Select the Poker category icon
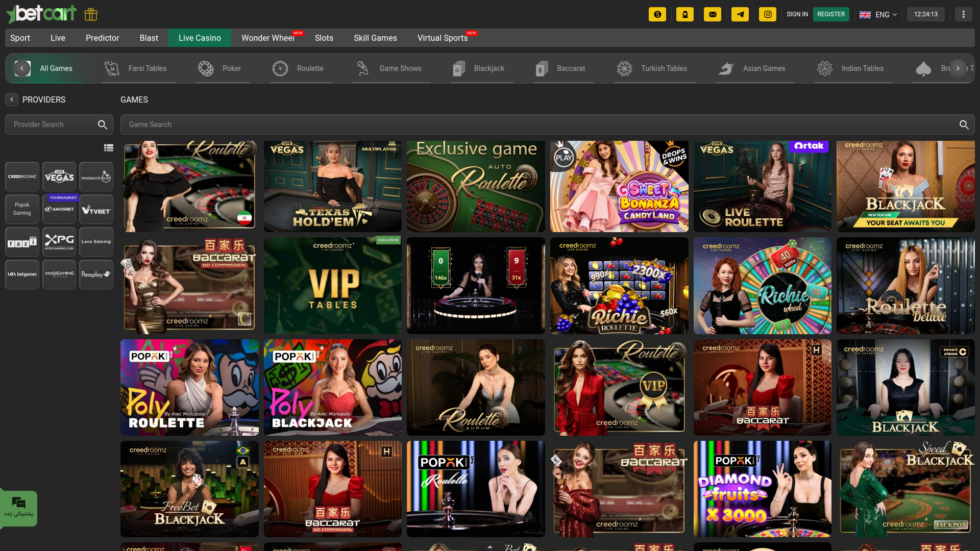 206,68
